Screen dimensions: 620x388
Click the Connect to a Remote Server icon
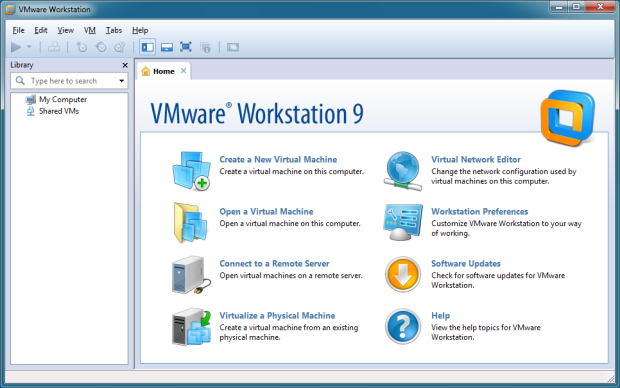pos(192,275)
